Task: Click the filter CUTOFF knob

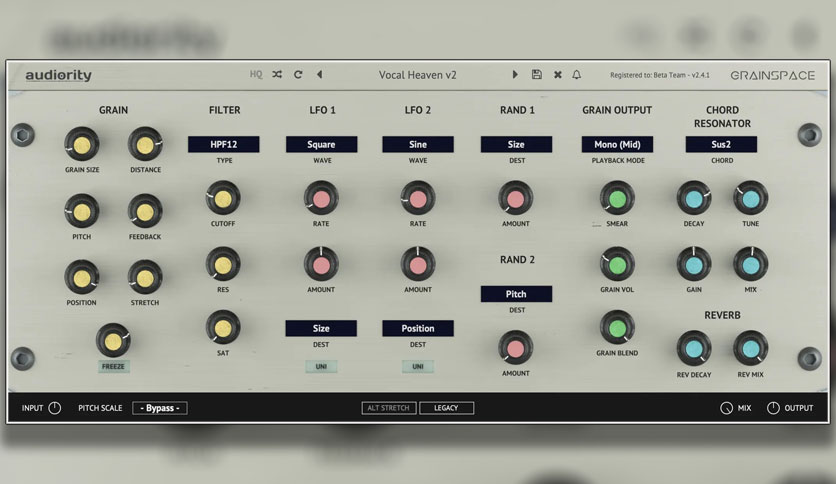Action: [223, 198]
